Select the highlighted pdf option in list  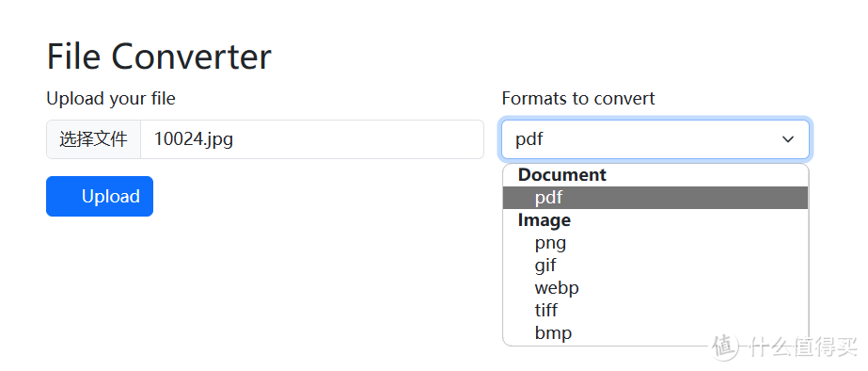[x=655, y=198]
